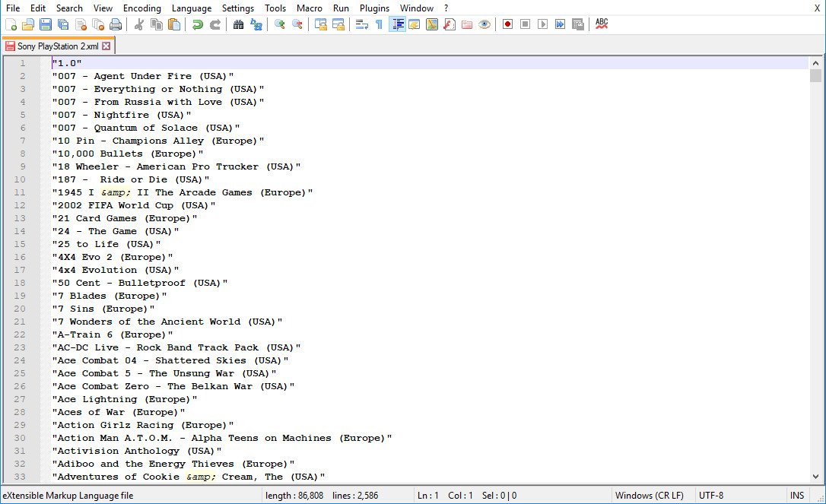
Task: Toggle synchronize horizontal scrolling icon
Action: 338,24
